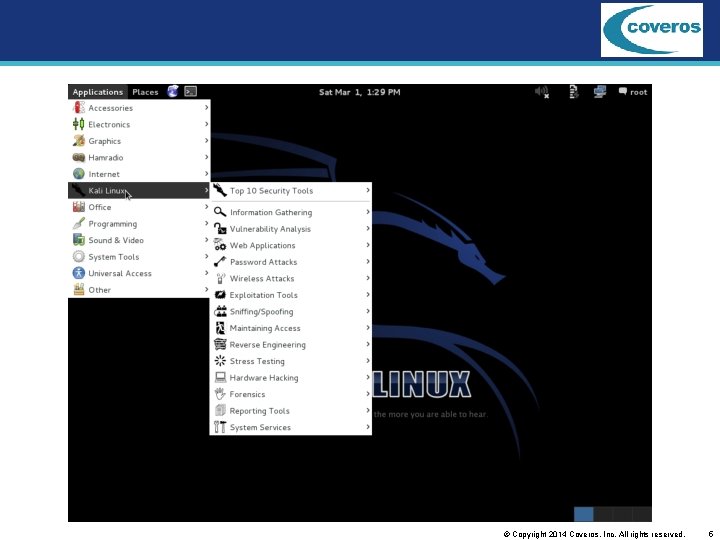Screen dimensions: 720x540
Task: Open the Applications menu
Action: point(97,92)
